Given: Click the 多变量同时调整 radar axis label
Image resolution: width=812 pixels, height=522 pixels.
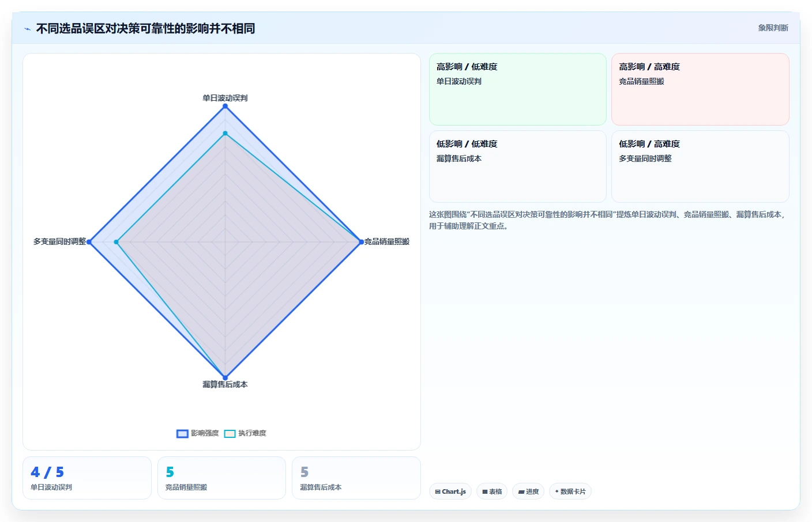Looking at the screenshot, I should coord(59,241).
